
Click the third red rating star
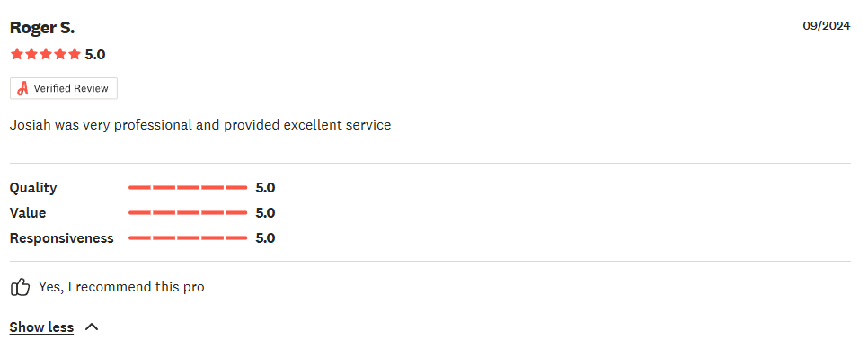click(46, 54)
